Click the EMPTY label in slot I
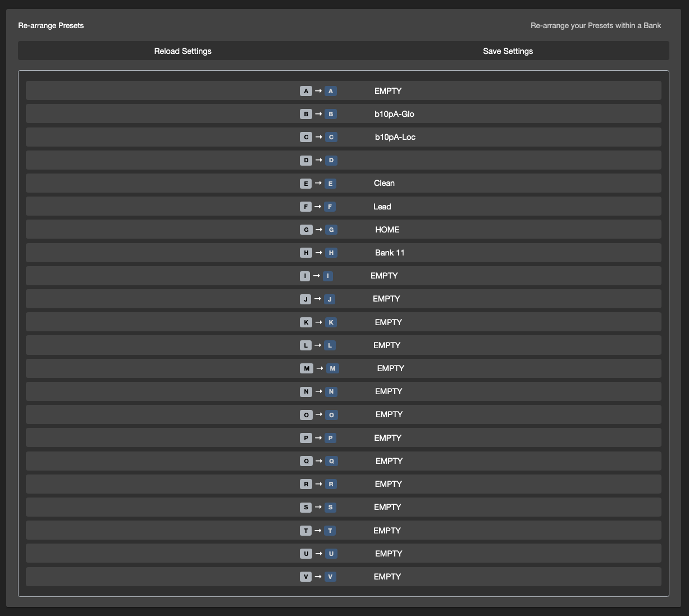 [384, 276]
